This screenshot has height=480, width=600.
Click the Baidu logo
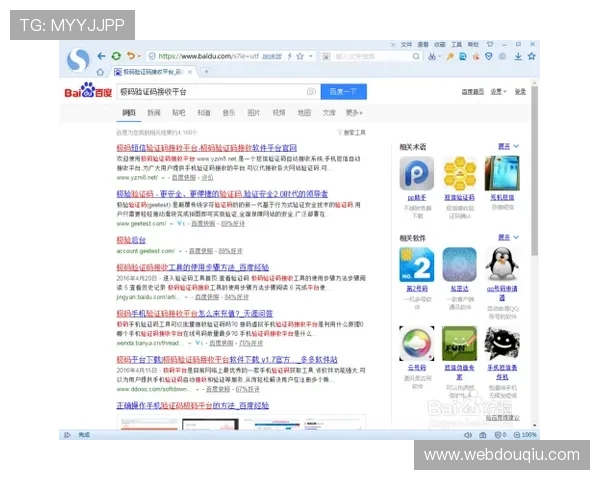coord(88,90)
